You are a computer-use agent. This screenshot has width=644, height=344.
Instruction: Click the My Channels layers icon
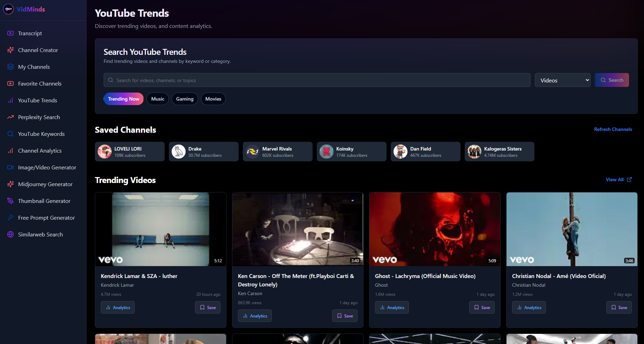[x=10, y=67]
